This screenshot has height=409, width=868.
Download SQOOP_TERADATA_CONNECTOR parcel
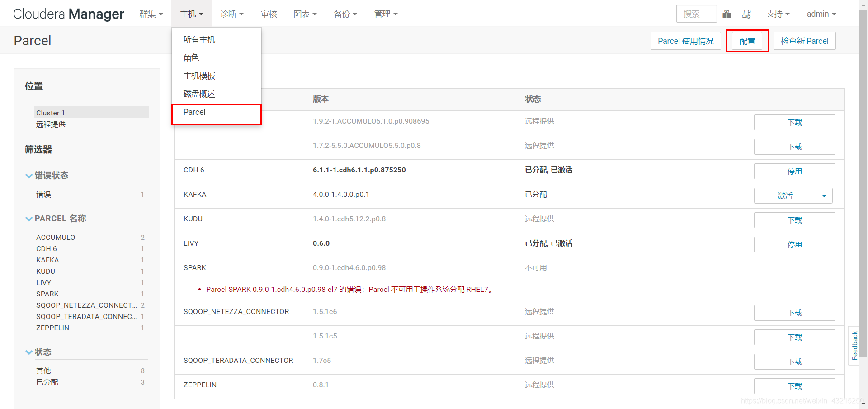(794, 362)
